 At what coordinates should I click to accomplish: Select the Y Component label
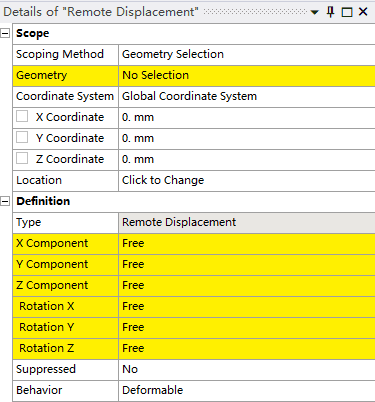click(52, 264)
